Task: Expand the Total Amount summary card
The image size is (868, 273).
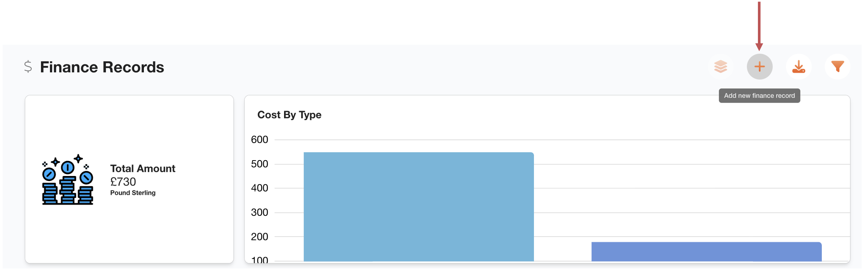Action: (x=130, y=180)
